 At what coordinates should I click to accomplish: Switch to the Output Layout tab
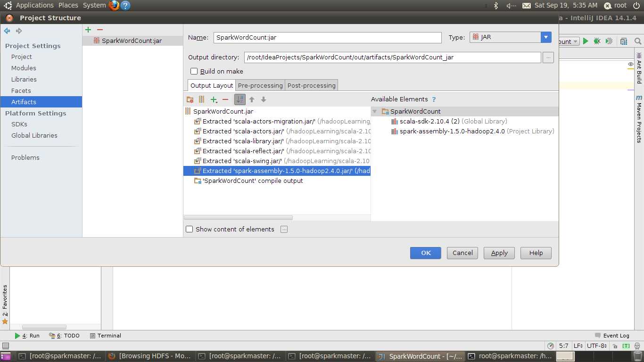(x=212, y=85)
